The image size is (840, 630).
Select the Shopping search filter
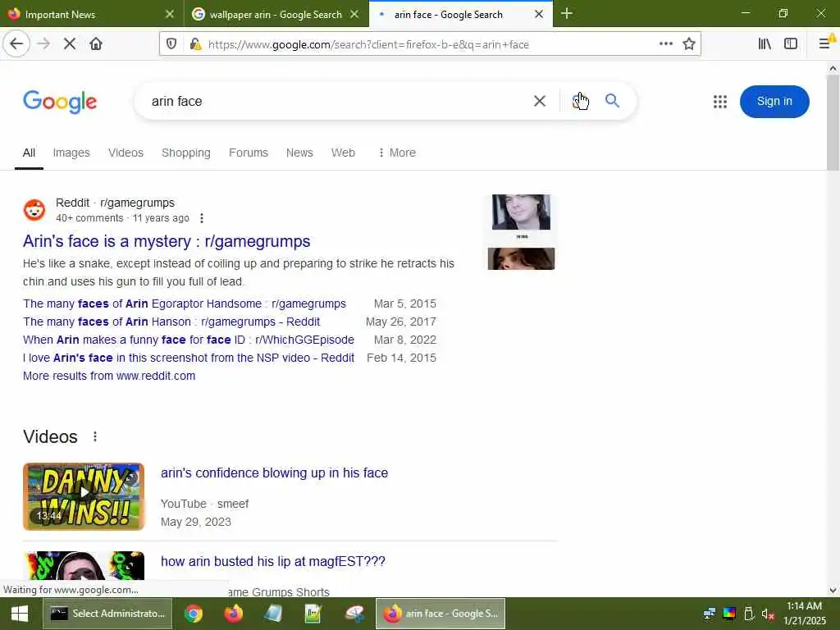point(186,153)
